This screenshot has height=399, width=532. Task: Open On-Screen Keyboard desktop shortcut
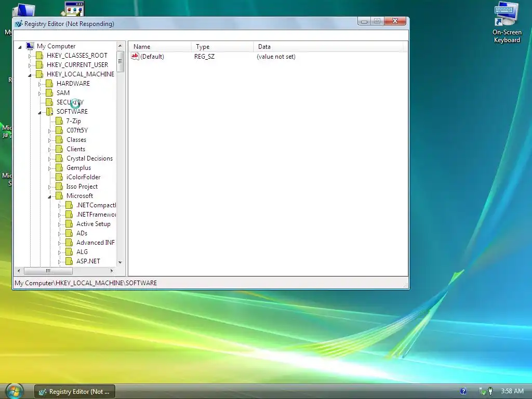pyautogui.click(x=507, y=23)
